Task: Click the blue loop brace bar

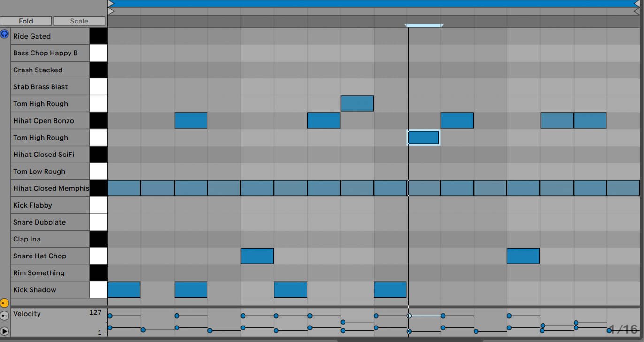Action: coord(374,3)
